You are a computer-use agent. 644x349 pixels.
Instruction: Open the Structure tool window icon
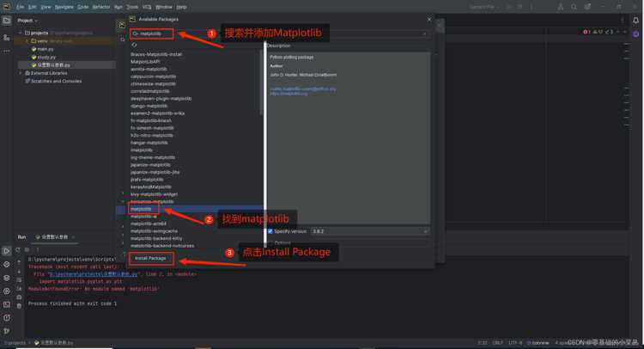tap(7, 38)
